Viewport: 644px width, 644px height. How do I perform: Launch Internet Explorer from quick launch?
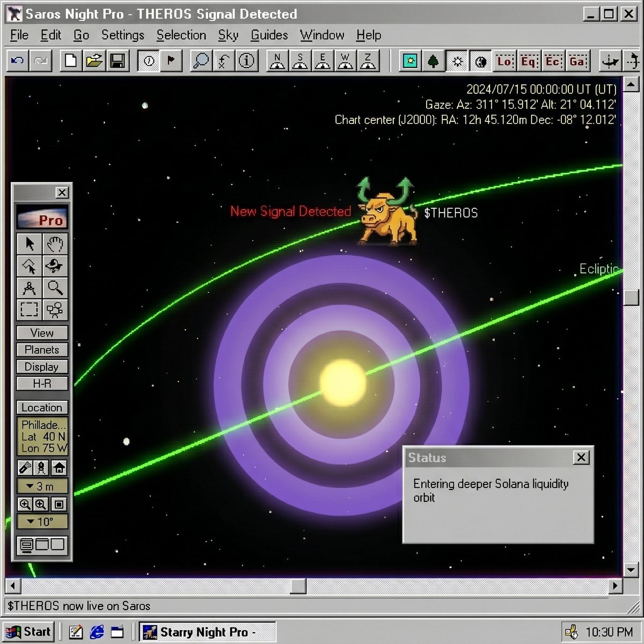97,632
